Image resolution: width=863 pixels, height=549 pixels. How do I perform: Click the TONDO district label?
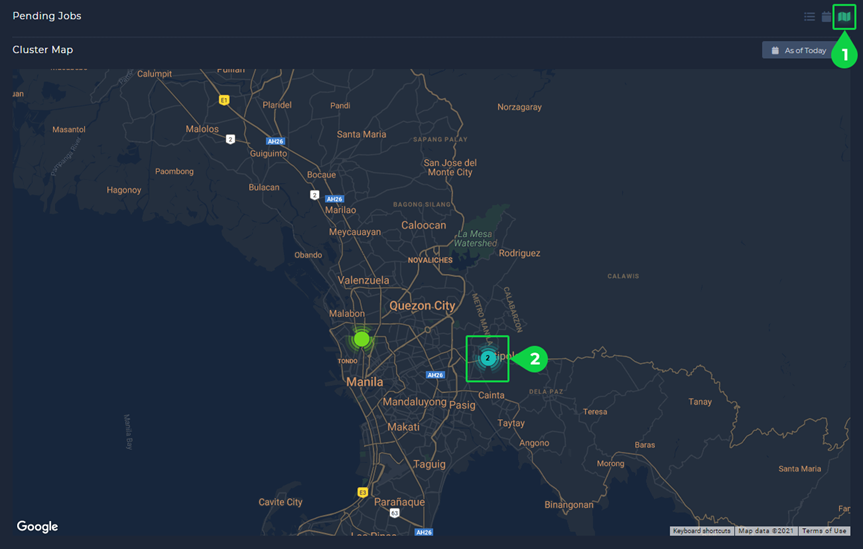tap(347, 361)
